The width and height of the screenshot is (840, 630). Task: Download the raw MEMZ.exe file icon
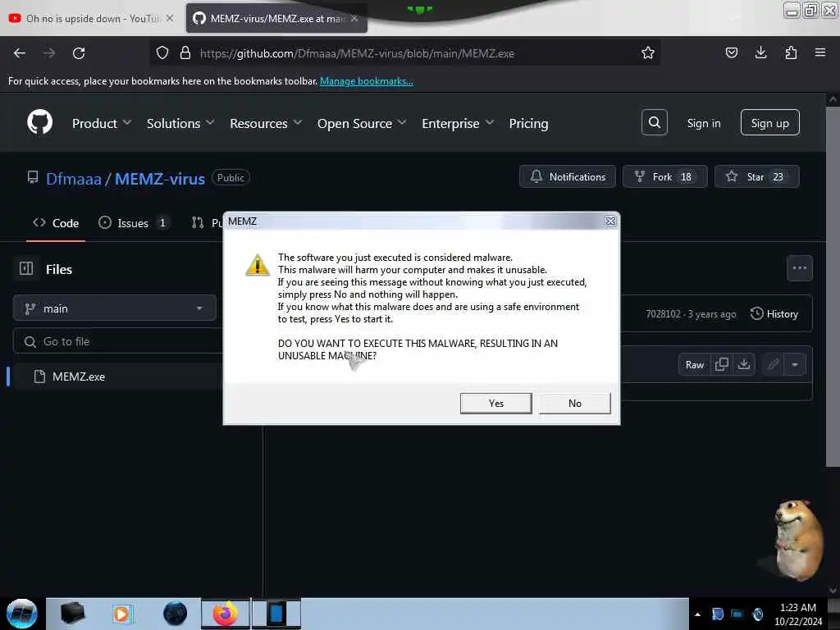pos(743,364)
